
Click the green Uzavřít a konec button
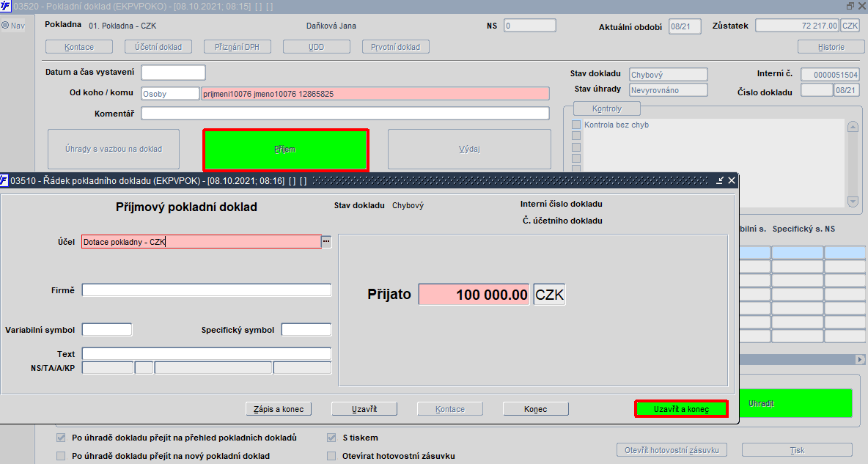point(681,408)
